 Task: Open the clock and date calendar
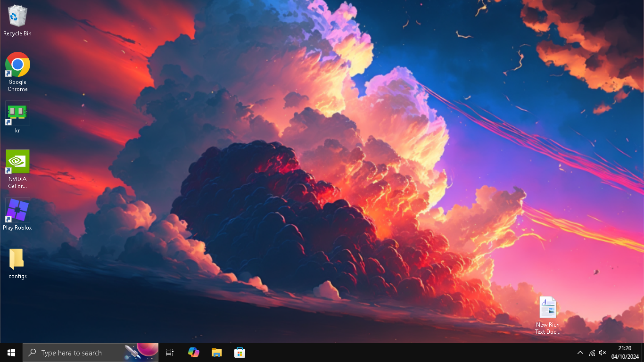pyautogui.click(x=625, y=353)
